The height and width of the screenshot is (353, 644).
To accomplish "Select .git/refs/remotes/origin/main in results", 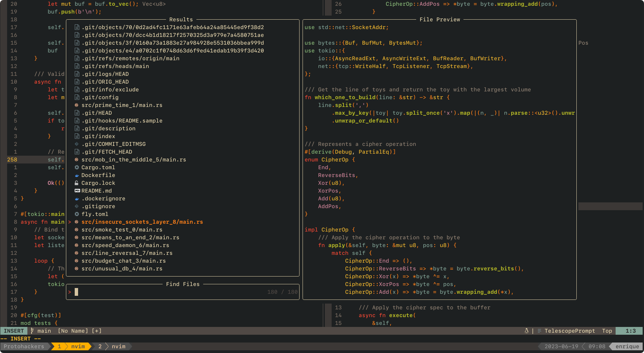I will coord(183,58).
